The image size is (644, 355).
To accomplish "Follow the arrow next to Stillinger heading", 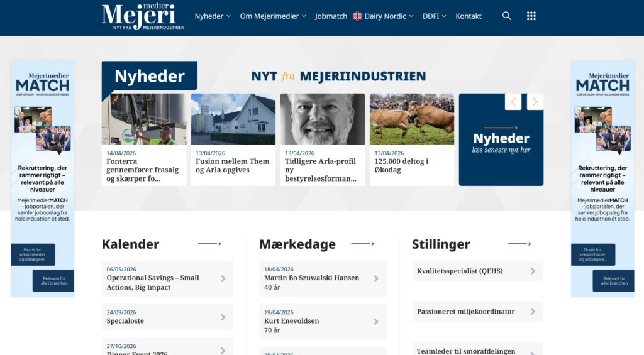I will 519,244.
